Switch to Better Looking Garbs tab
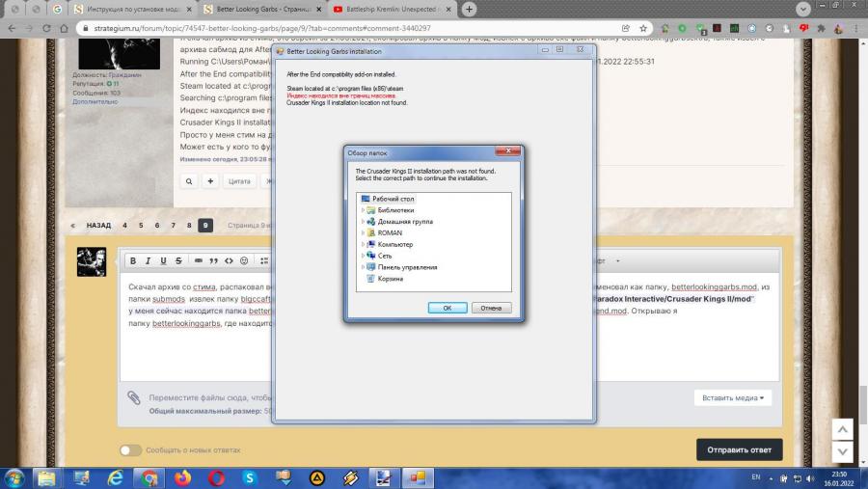The height and width of the screenshot is (489, 868). pos(263,10)
